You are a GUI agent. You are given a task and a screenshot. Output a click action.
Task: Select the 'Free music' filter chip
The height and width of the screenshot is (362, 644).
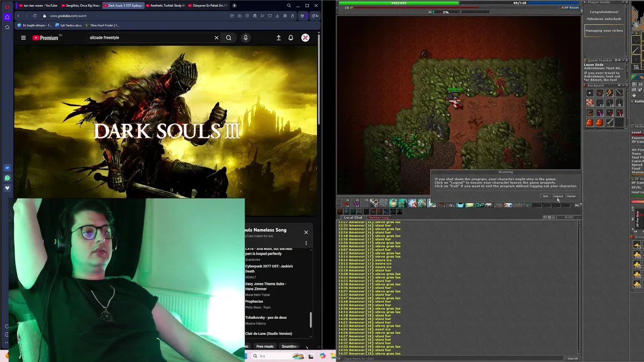tap(265, 346)
